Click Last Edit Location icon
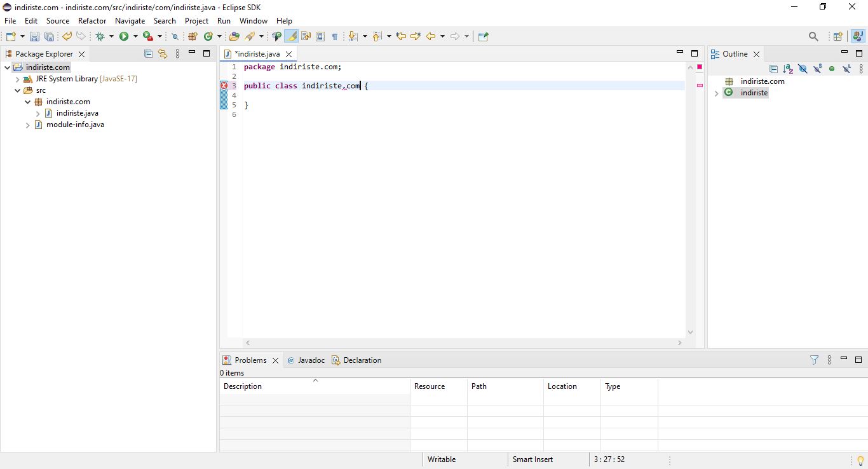Image resolution: width=868 pixels, height=469 pixels. 401,36
